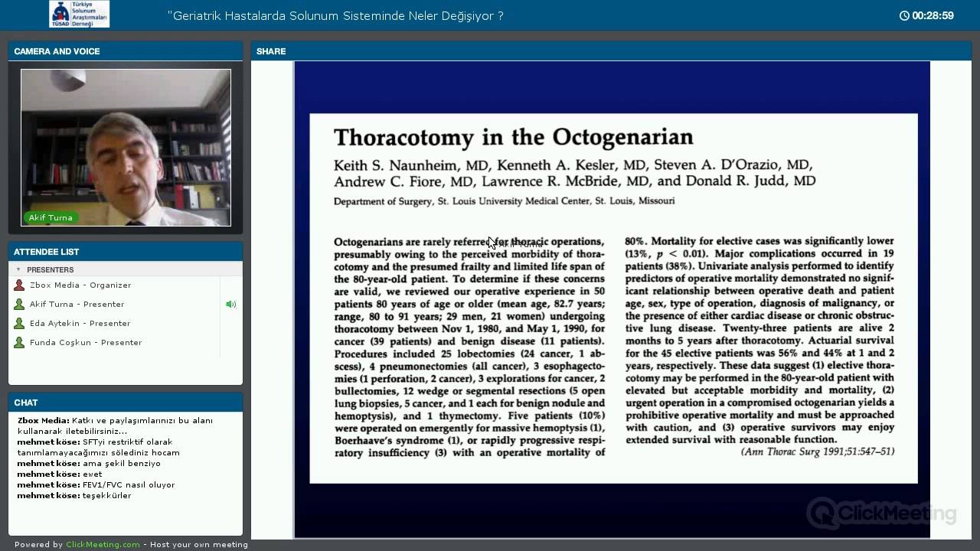Click the webinar title 'Geriatrik Hastalarda Solunum...'

tap(335, 16)
